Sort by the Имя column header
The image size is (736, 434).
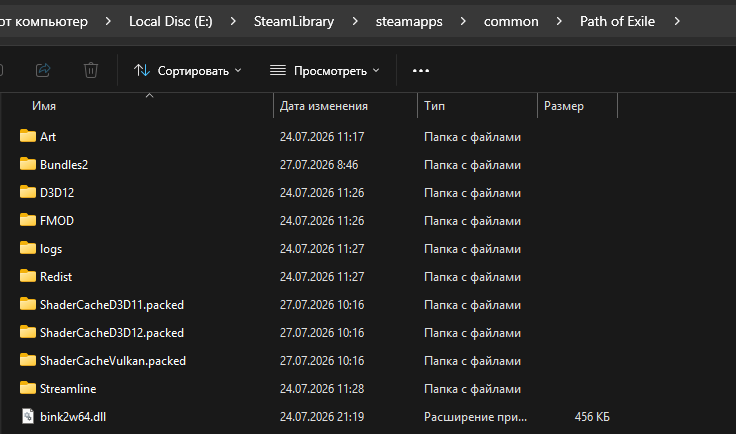tap(44, 106)
